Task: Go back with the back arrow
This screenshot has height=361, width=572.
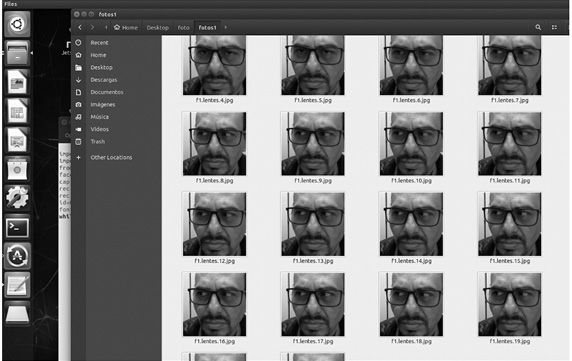Action: (80, 27)
